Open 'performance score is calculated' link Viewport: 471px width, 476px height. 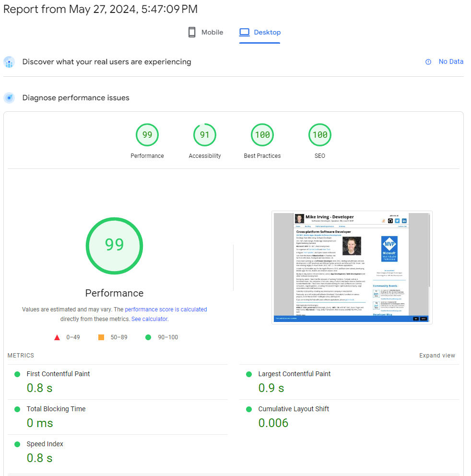coord(165,309)
